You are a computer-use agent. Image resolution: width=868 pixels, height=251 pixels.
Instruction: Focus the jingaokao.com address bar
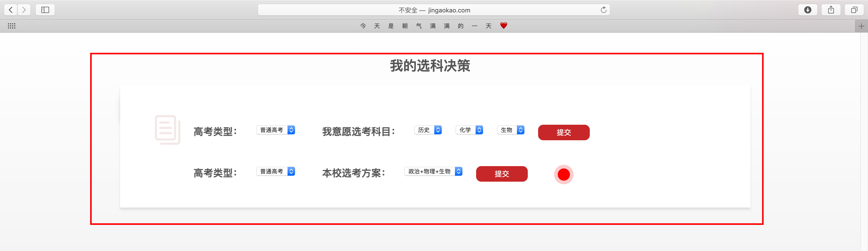(x=434, y=10)
